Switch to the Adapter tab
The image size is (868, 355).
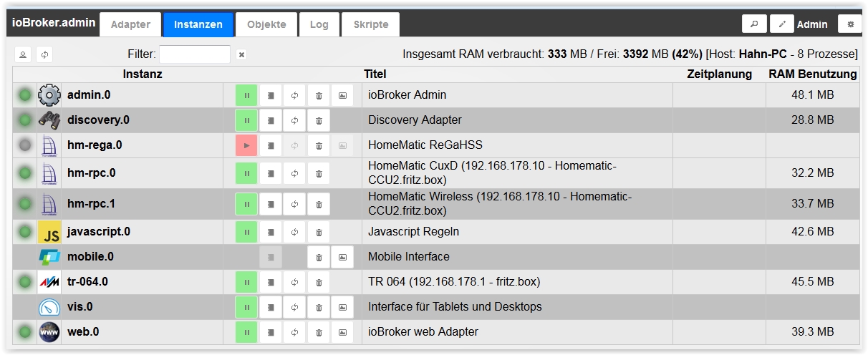(x=130, y=24)
